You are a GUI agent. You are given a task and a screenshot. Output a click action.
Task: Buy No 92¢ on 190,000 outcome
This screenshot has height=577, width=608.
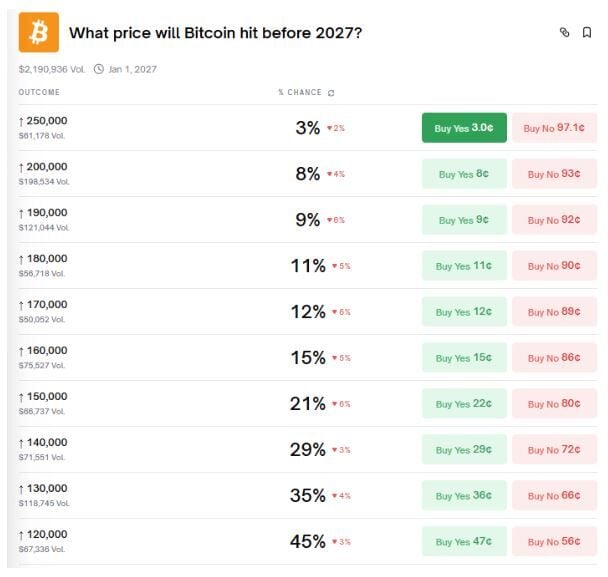554,220
